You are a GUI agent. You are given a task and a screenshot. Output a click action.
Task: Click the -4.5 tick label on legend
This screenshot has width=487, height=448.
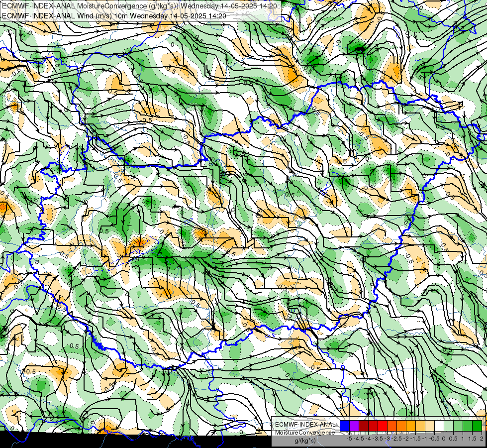tap(359, 439)
